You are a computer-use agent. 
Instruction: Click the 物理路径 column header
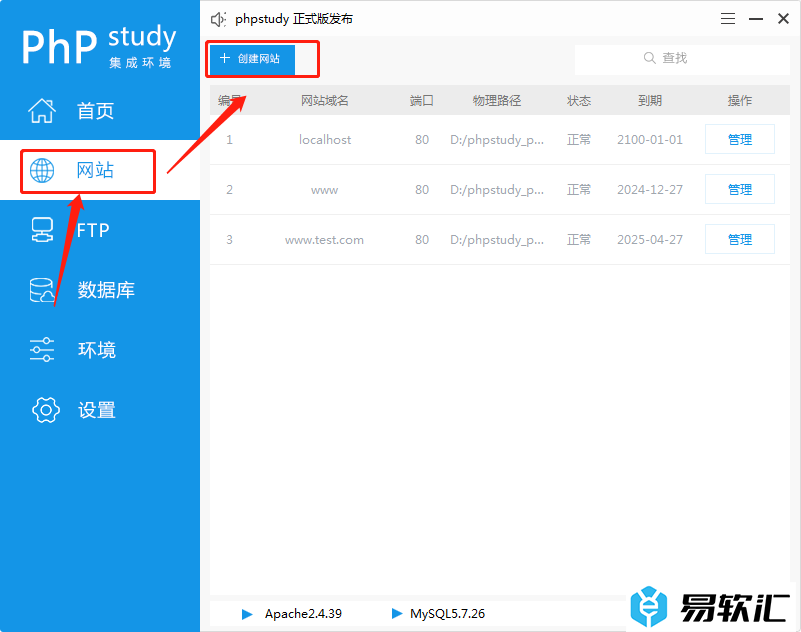497,101
